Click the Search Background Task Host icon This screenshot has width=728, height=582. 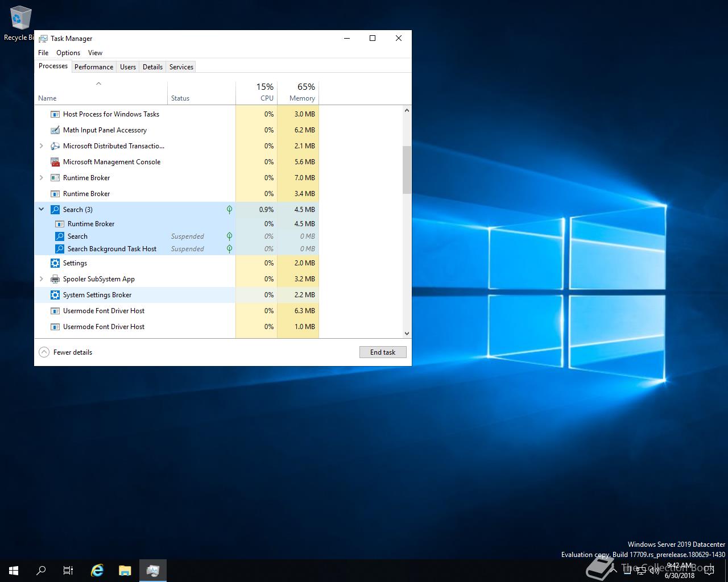click(60, 249)
